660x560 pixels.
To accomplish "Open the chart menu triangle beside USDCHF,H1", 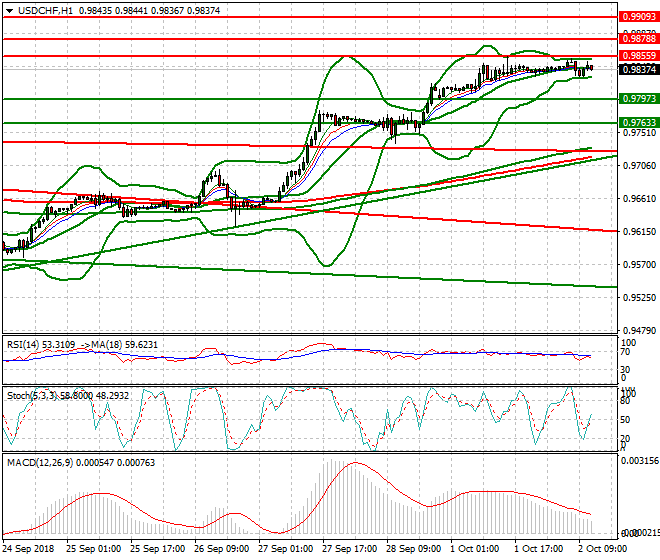I will 9,11.
